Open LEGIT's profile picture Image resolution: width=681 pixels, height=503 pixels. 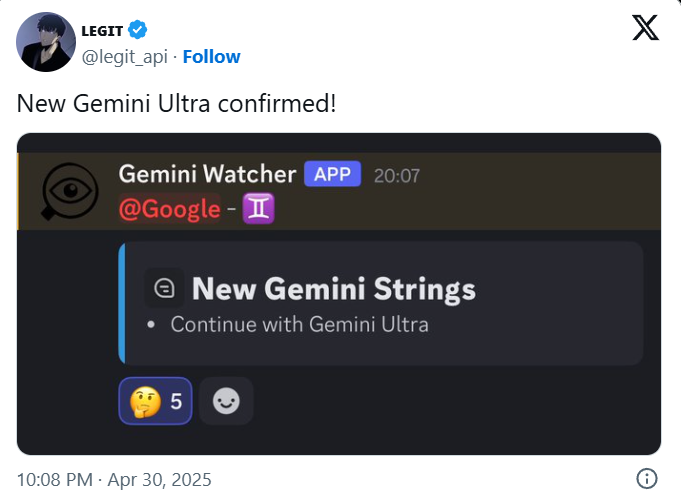tap(46, 42)
